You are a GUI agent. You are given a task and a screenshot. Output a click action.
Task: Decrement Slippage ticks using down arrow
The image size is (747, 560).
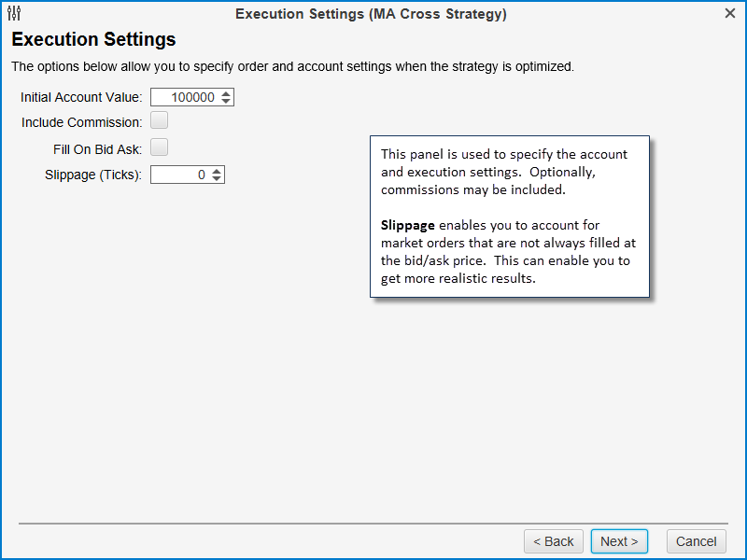point(218,178)
